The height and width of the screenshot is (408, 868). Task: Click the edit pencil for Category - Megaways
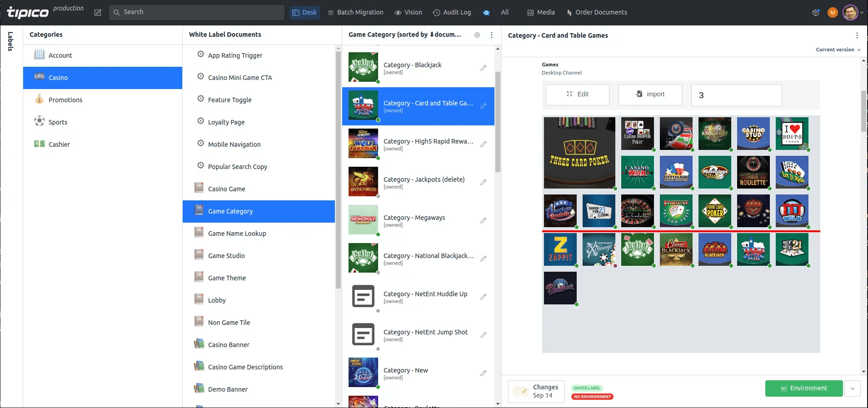pos(483,221)
